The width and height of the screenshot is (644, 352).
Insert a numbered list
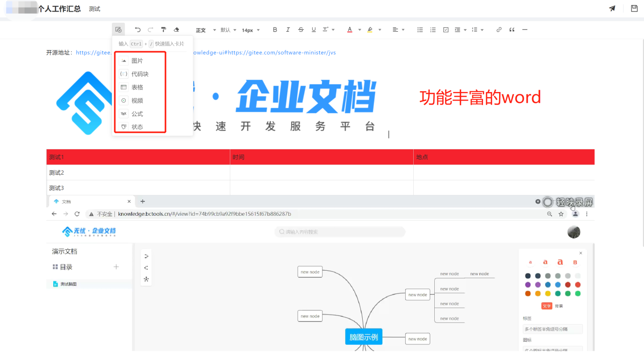click(x=433, y=30)
